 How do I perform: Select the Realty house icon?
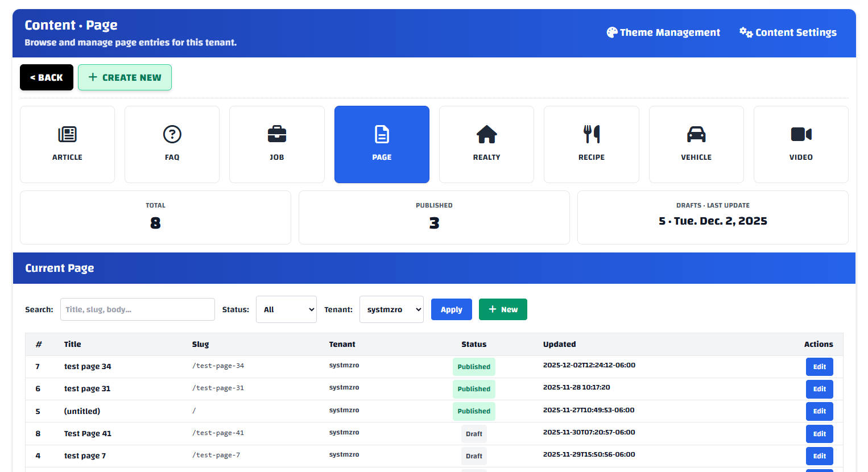(486, 135)
